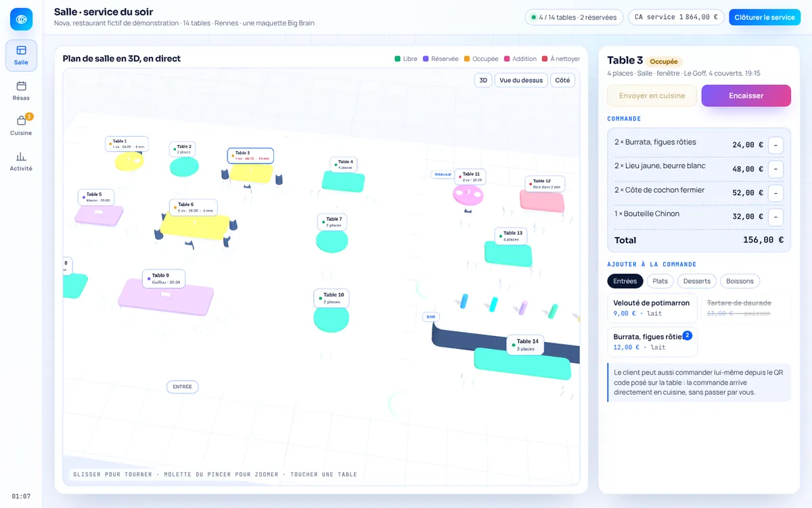Select Table 11 on the terrace
The height and width of the screenshot is (508, 812).
click(470, 177)
